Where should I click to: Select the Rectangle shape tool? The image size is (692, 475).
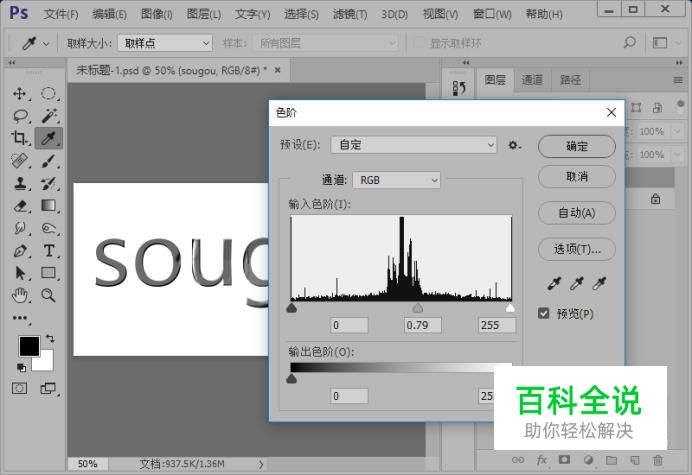[x=49, y=273]
